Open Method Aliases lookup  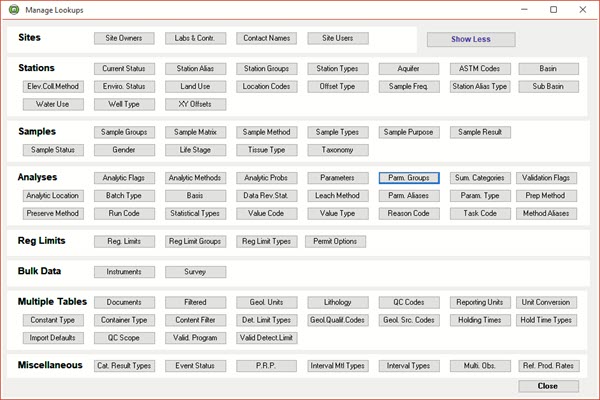(546, 214)
